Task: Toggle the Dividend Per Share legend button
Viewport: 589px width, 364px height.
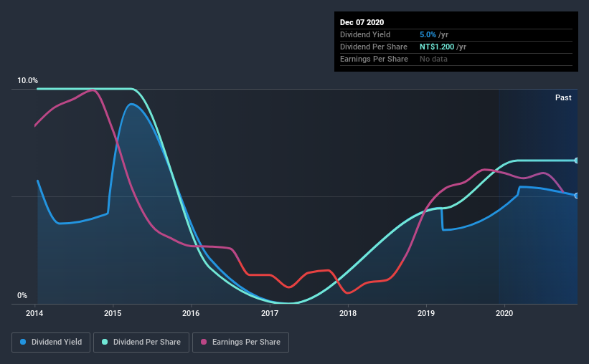Action: [x=141, y=343]
